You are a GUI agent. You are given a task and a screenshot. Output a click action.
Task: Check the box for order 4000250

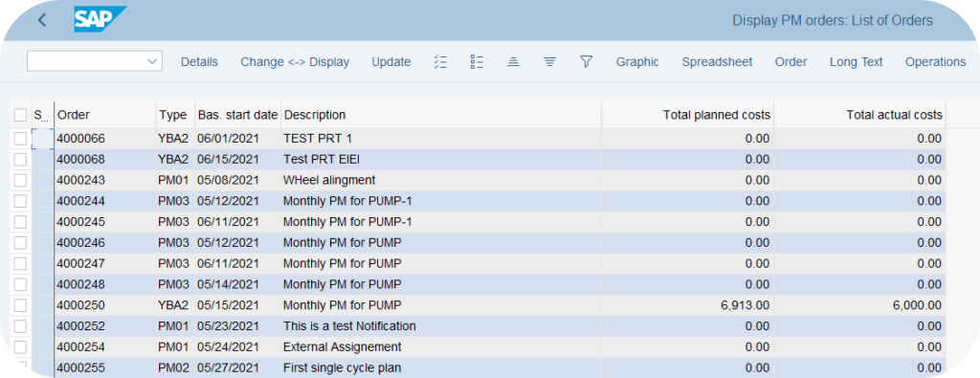point(20,305)
